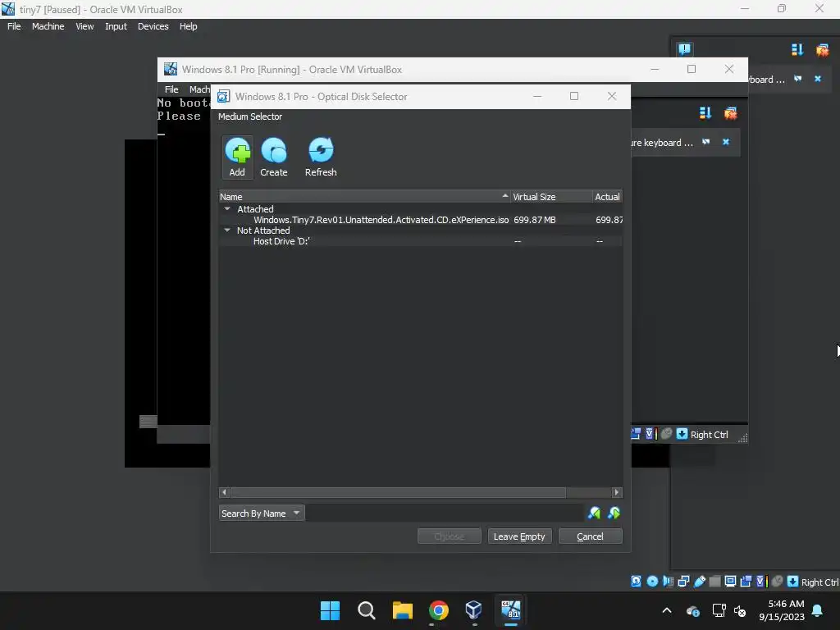Click sort-order icon in tiny7 notification panel
840x630 pixels.
pos(797,50)
